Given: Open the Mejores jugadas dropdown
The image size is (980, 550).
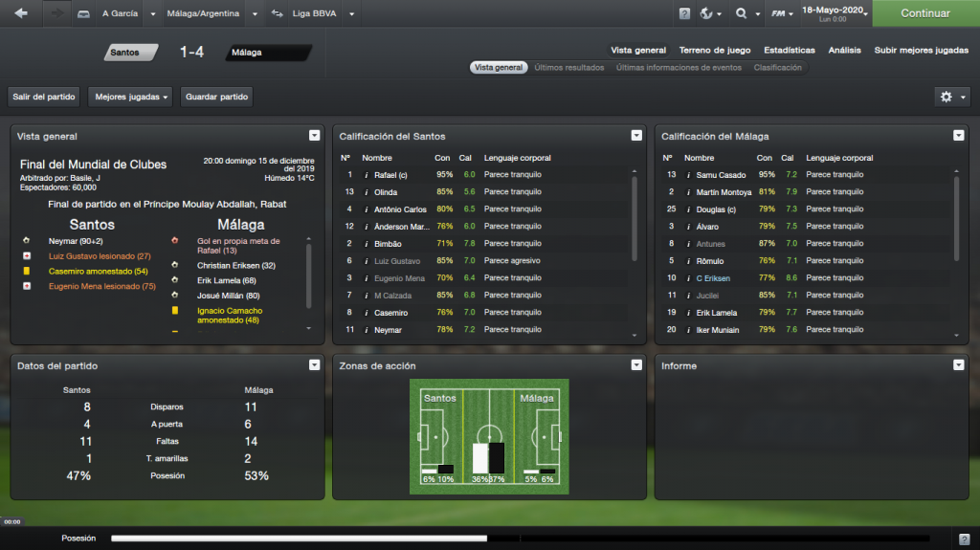Looking at the screenshot, I should click(x=130, y=97).
